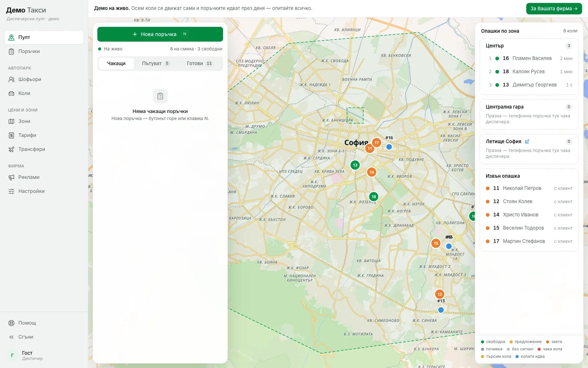Switch to the Чакащи tab
This screenshot has height=368, width=588.
point(116,63)
